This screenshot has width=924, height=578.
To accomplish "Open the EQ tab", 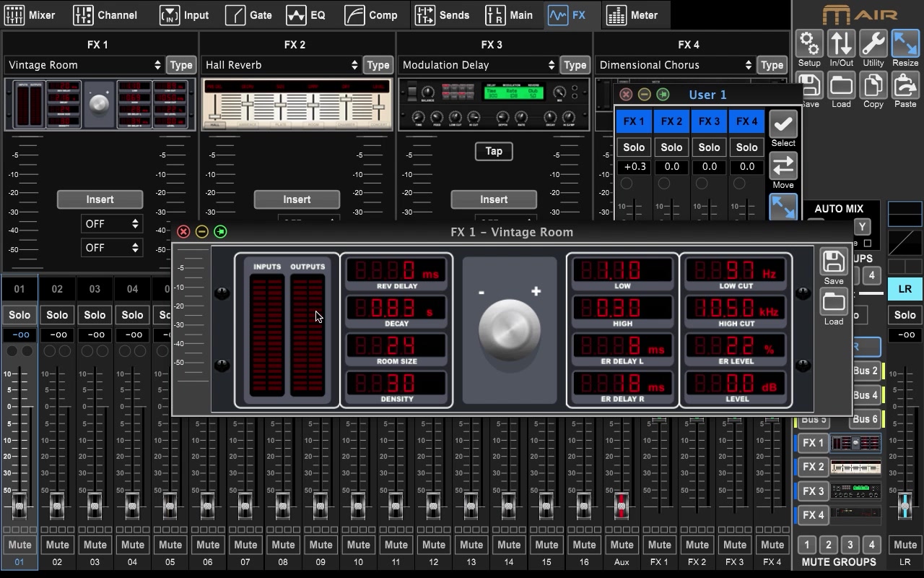I will 306,14.
